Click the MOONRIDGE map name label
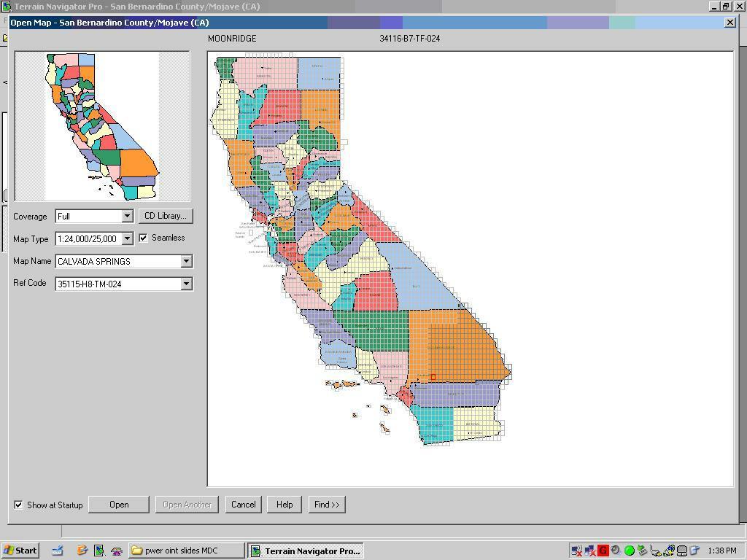Screen dimensions: 747x560 tap(232, 39)
